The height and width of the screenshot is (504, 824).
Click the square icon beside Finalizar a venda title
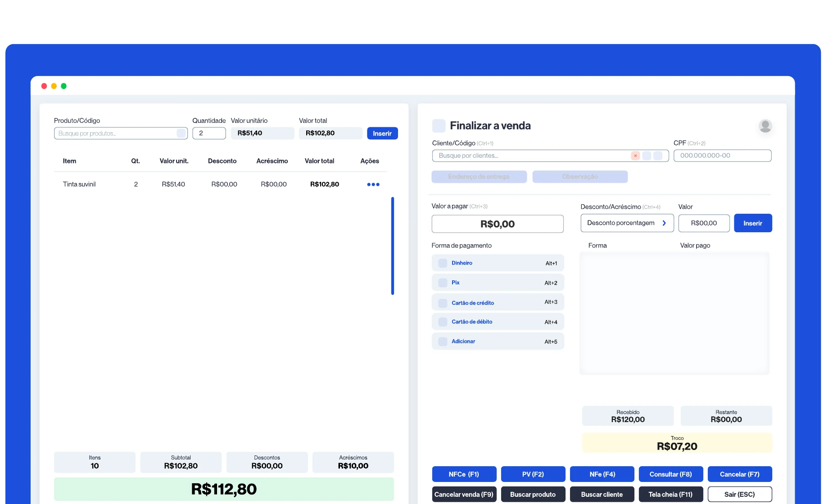[439, 126]
